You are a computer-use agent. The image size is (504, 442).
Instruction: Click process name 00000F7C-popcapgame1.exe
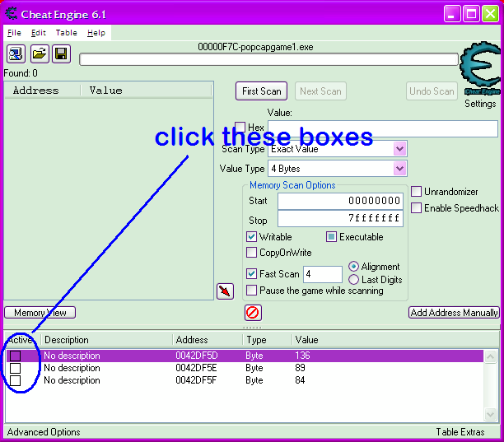pos(255,47)
